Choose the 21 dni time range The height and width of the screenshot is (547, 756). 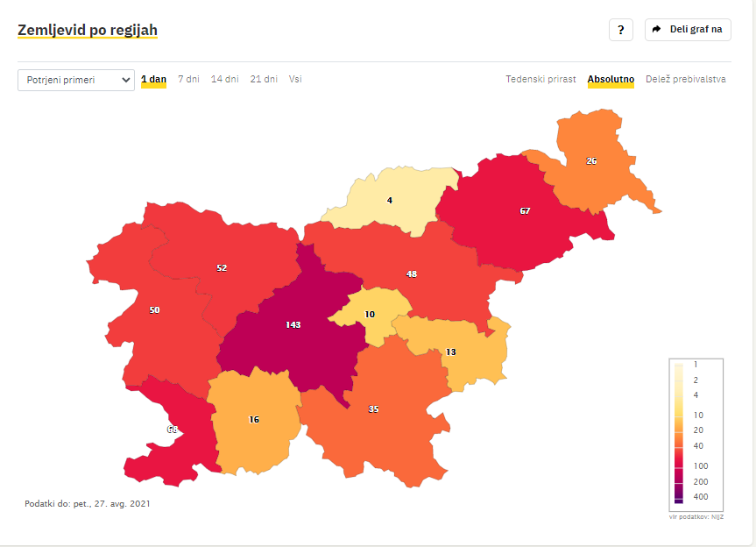coord(264,79)
